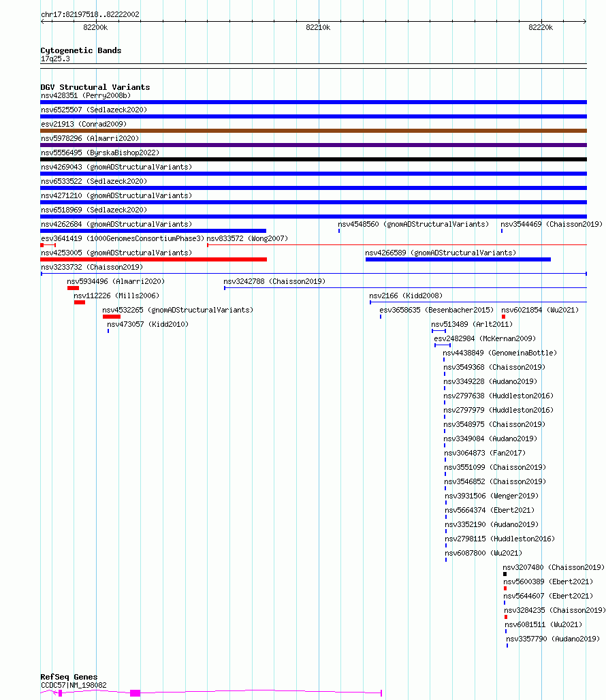Image resolution: width=606 pixels, height=700 pixels.
Task: Click the nsv4262684 blue variant bar
Action: click(153, 231)
